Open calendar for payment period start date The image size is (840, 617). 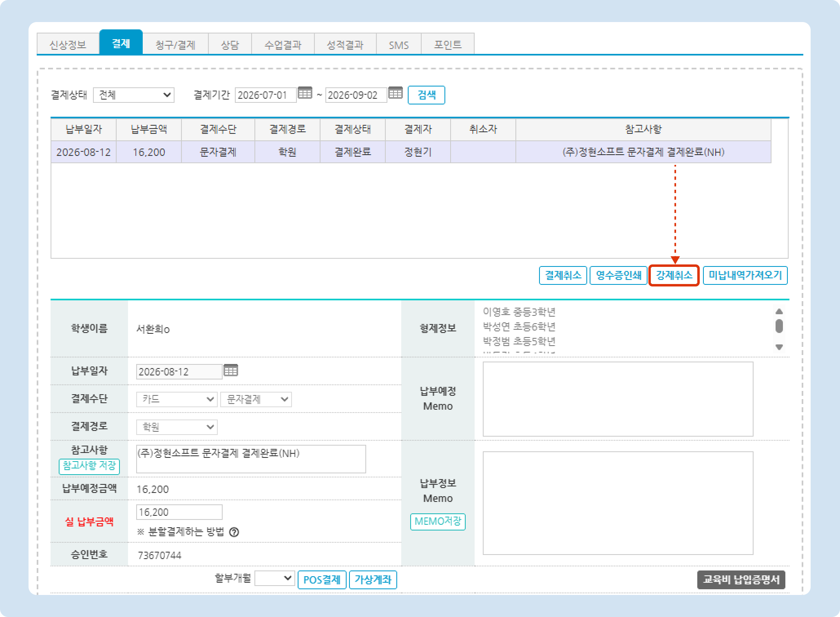point(305,93)
